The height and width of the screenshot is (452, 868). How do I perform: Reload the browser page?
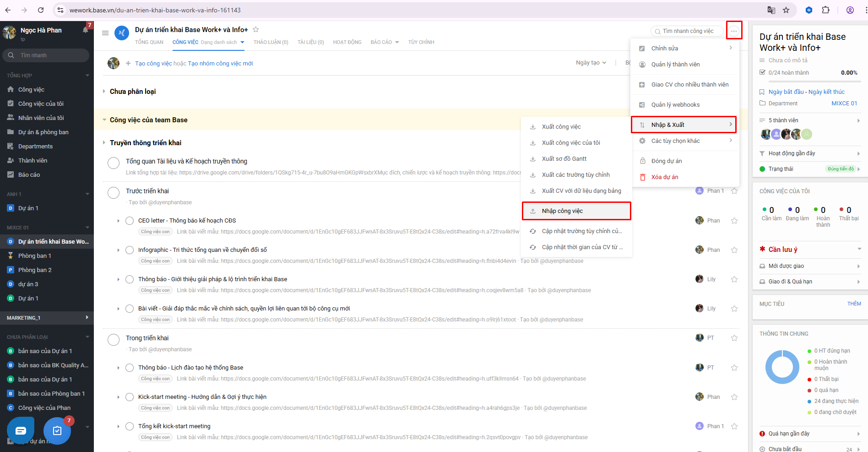click(x=41, y=10)
